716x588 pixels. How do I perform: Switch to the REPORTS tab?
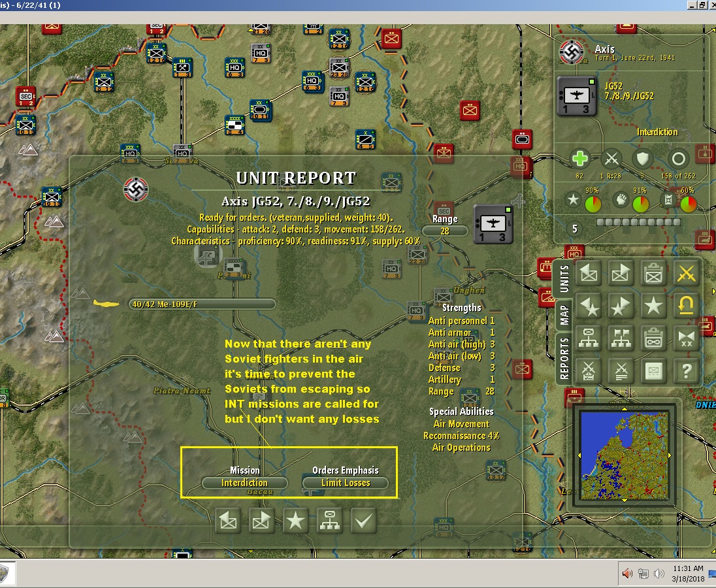click(x=564, y=359)
